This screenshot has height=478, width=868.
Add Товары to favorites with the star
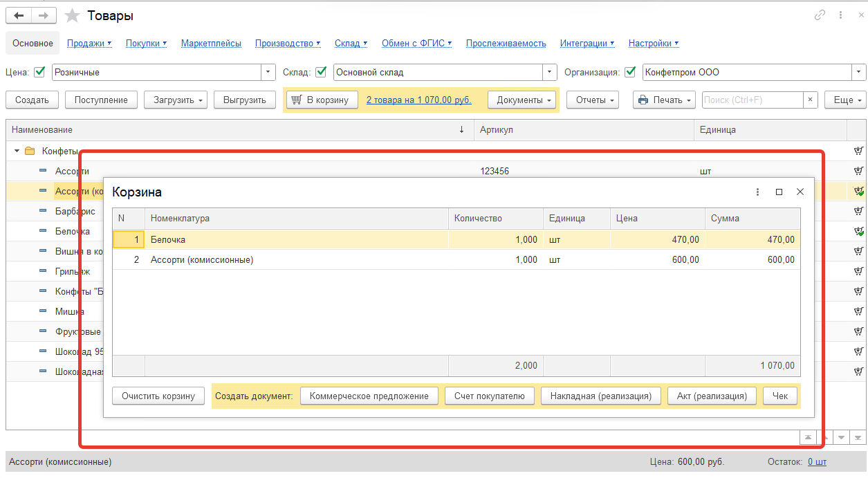[72, 15]
